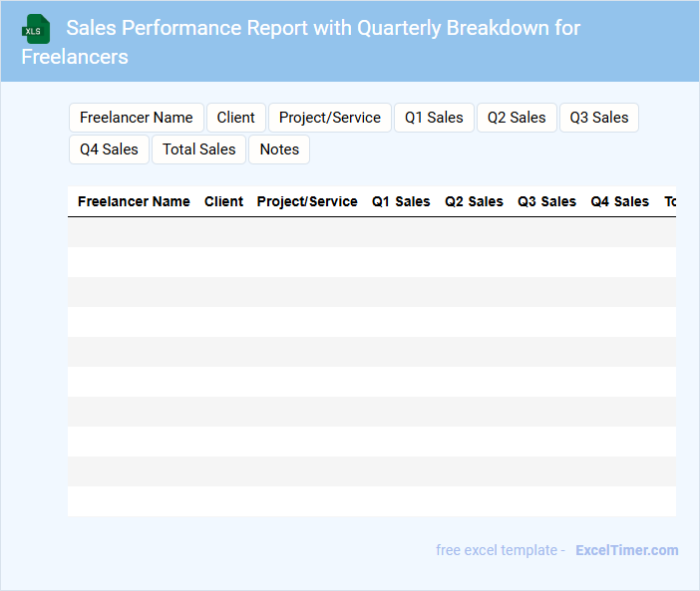The image size is (700, 591).
Task: Click the Q3 Sales table column header
Action: [x=546, y=201]
